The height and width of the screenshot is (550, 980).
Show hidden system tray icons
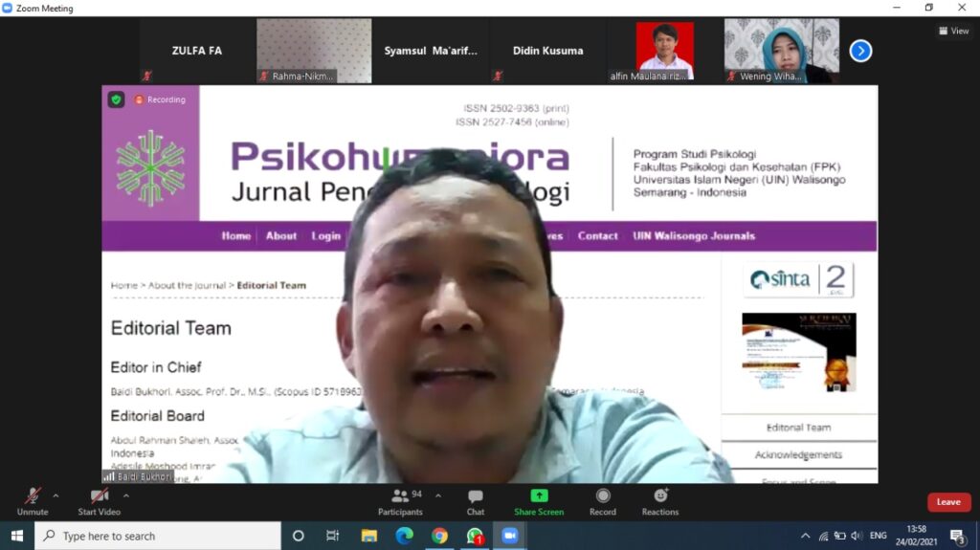coord(806,536)
